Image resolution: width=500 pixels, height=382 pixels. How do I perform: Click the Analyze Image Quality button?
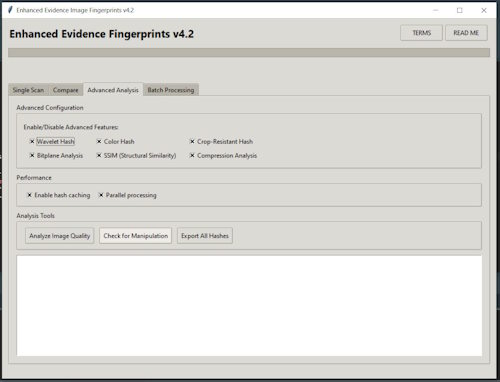60,236
